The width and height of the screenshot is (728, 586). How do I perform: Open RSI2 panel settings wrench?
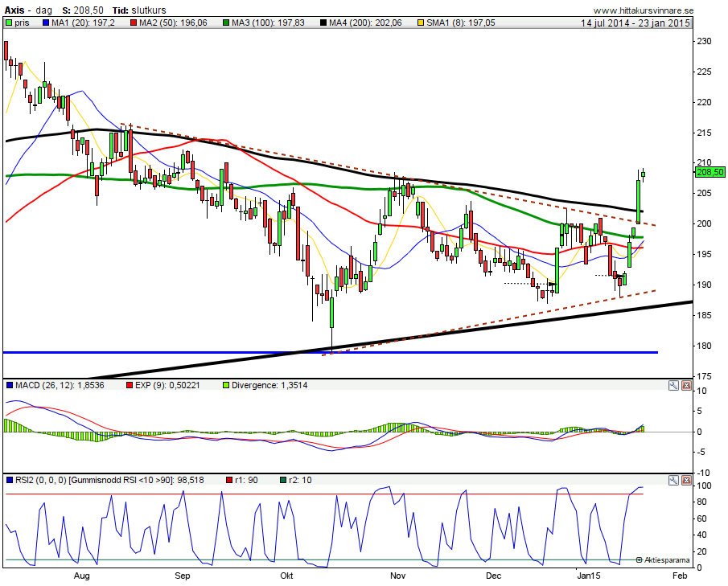tap(673, 480)
